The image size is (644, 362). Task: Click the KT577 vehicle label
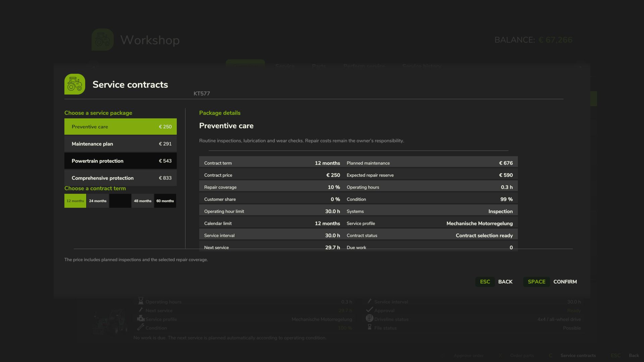coord(202,94)
